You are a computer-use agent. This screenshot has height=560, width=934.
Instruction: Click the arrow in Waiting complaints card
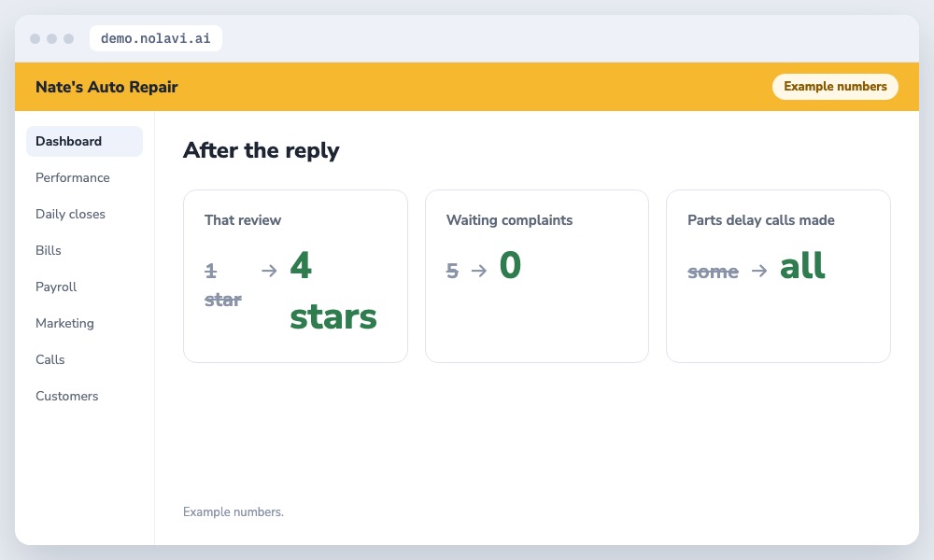tap(479, 271)
